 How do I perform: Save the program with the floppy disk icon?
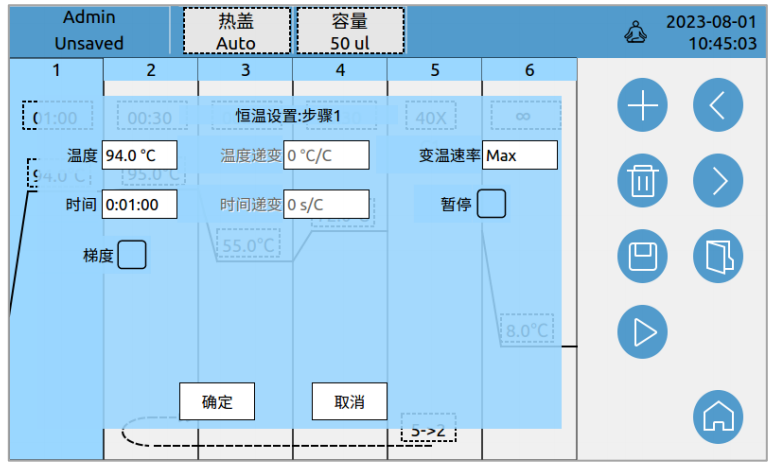coord(642,256)
